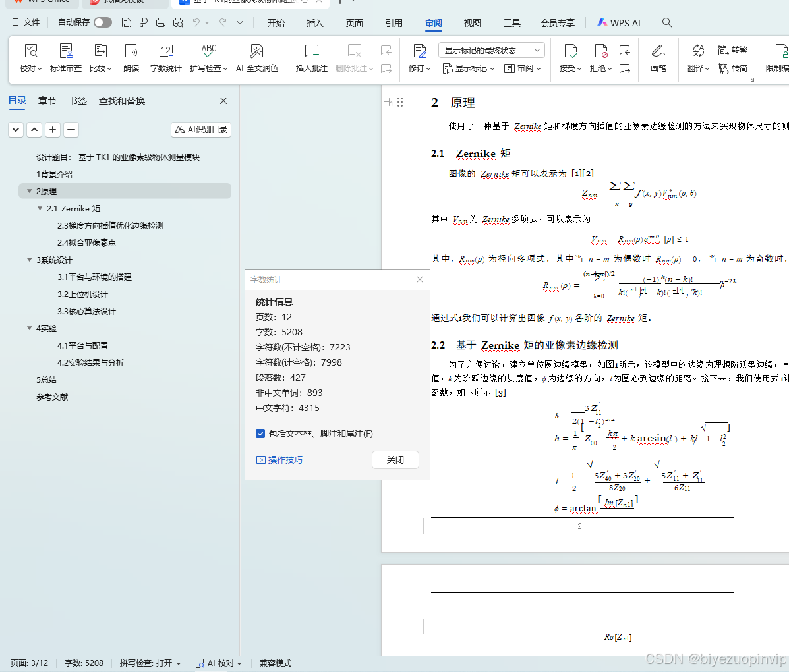Click the paragraph drag handle beside heading
789x672 pixels.
400,103
